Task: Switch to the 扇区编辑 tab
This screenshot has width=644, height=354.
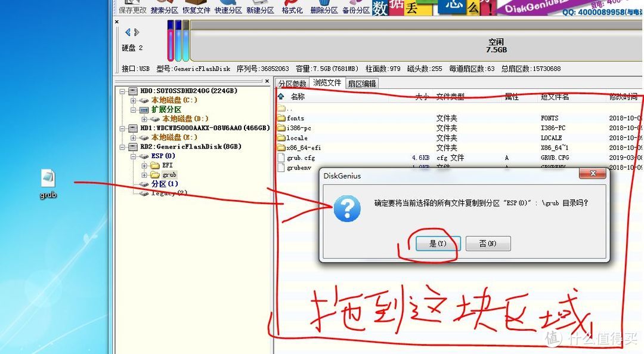Action: pos(363,83)
